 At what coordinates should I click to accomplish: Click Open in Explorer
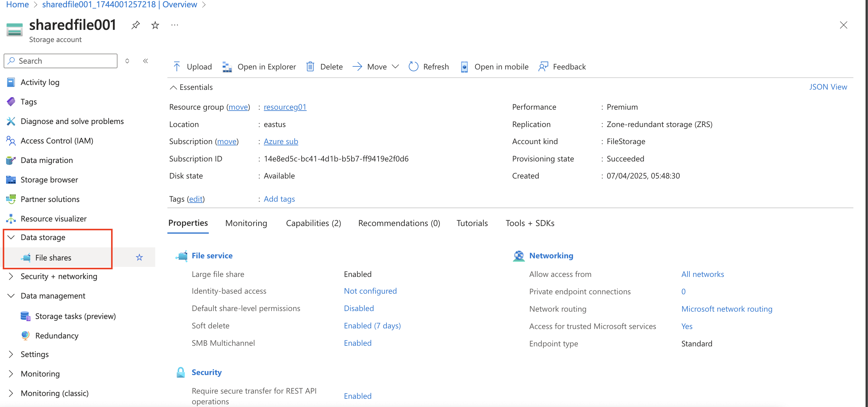(x=259, y=67)
